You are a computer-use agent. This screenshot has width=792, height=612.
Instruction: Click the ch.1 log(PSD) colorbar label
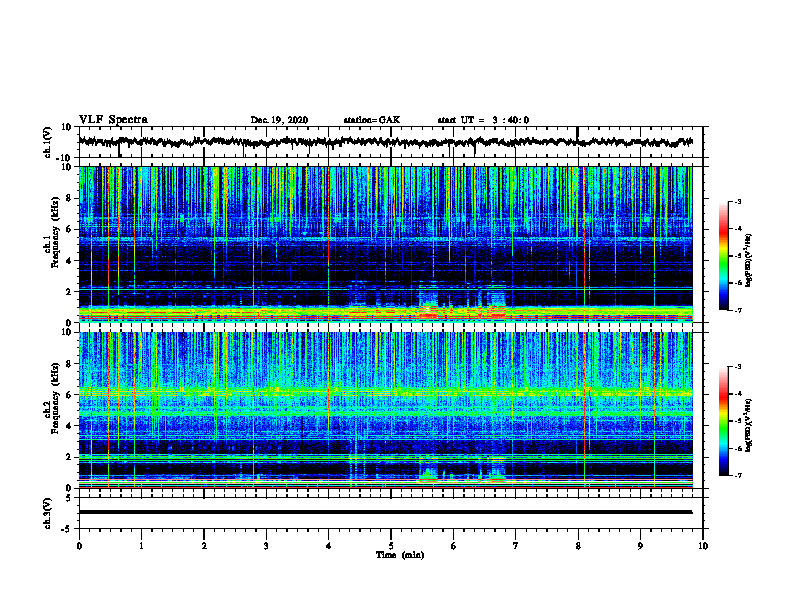click(749, 260)
